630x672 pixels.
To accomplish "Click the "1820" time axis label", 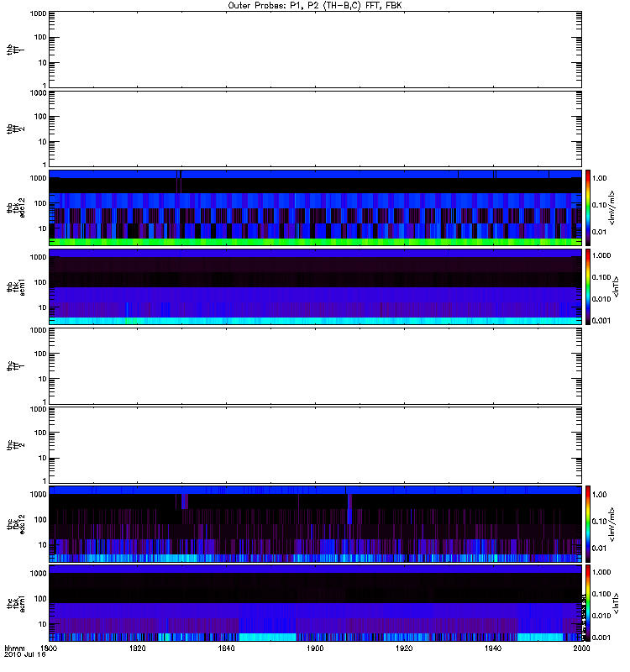I will [x=138, y=648].
